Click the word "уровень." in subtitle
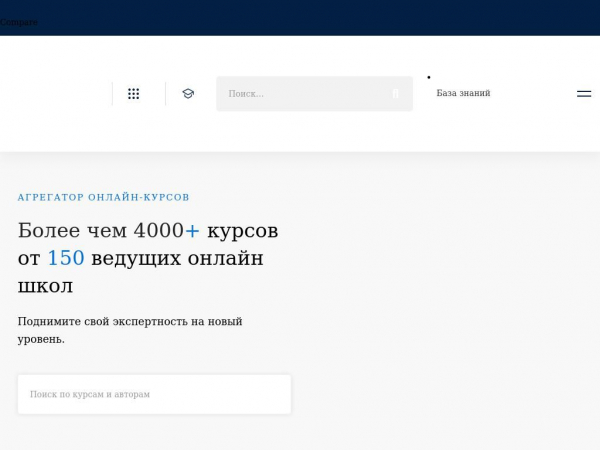Screen dimensions: 600x450 click(41, 339)
